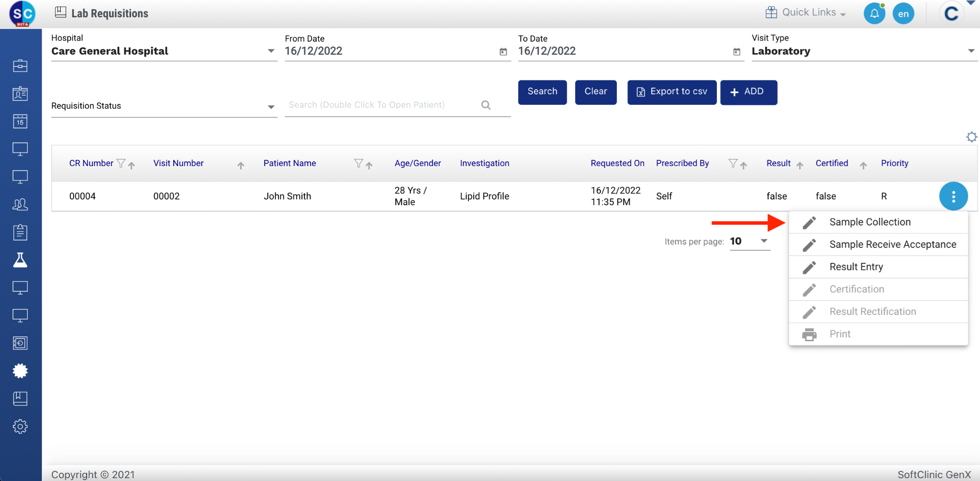Click the calendar icon in To Date
Screen dimensions: 980x481
point(736,52)
